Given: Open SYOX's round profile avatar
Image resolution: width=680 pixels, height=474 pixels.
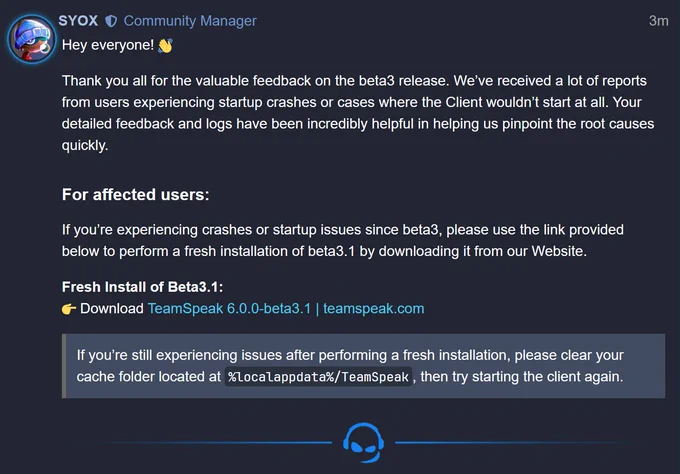Looking at the screenshot, I should [31, 39].
